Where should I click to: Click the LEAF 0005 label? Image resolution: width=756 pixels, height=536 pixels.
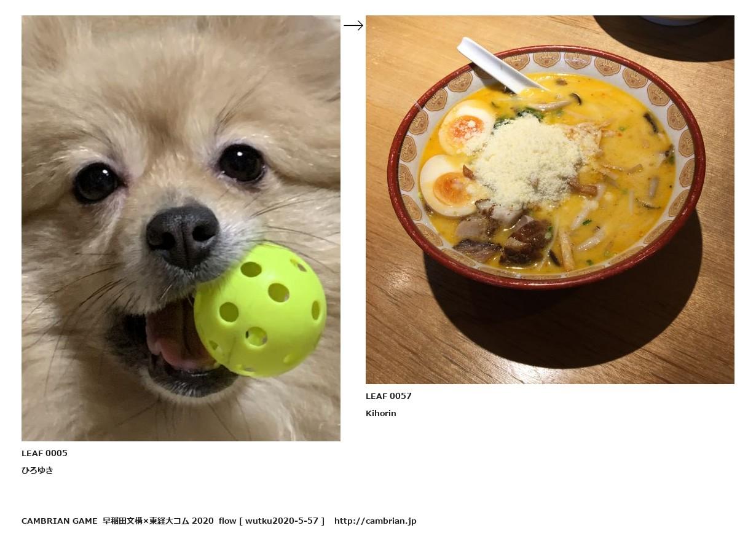44,453
